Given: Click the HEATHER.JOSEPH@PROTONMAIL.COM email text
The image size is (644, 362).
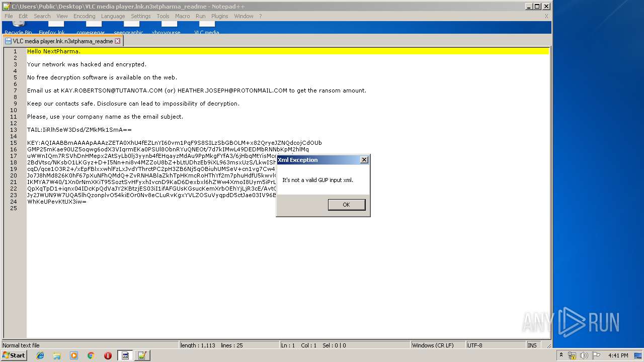Looking at the screenshot, I should tap(232, 90).
